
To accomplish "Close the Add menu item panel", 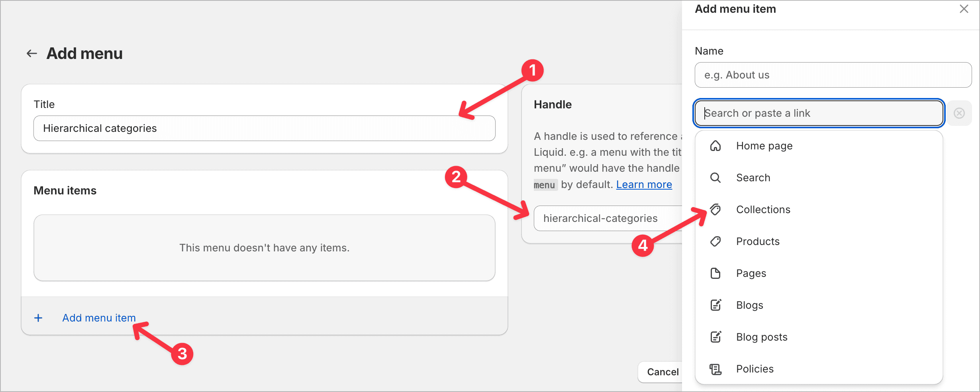I will [x=964, y=9].
